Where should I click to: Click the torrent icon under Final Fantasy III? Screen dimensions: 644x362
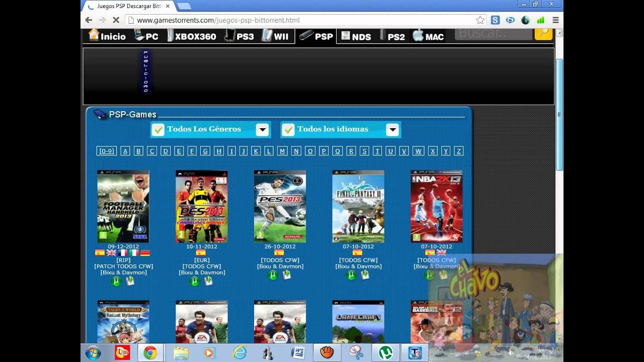coord(351,275)
